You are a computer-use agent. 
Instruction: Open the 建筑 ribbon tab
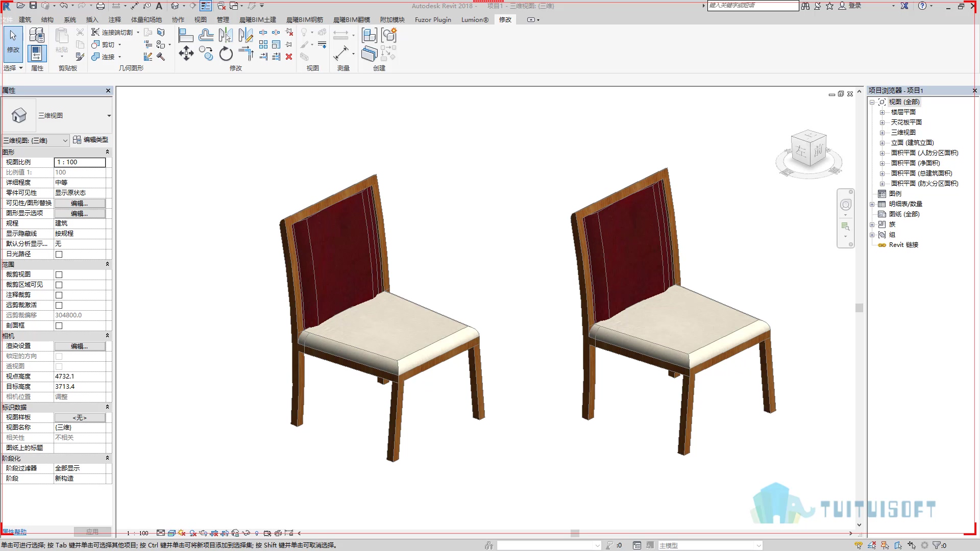tap(25, 19)
